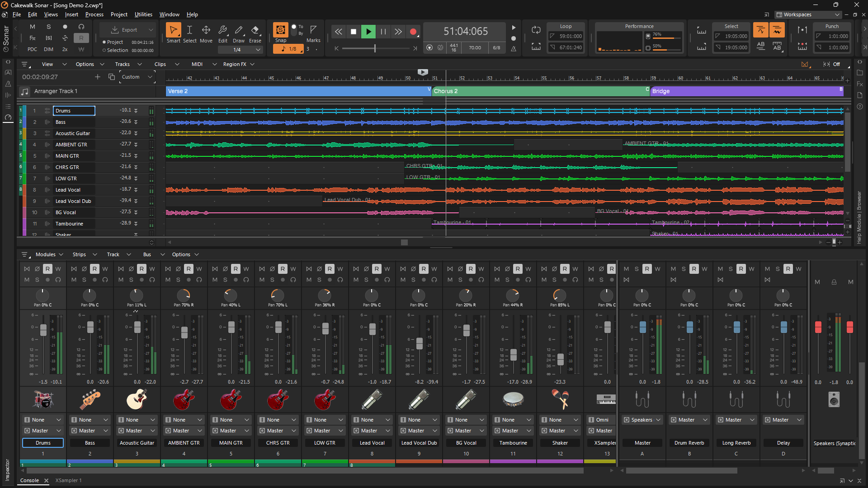Open Drums strip input None dropdown
The width and height of the screenshot is (868, 488).
coord(43,420)
